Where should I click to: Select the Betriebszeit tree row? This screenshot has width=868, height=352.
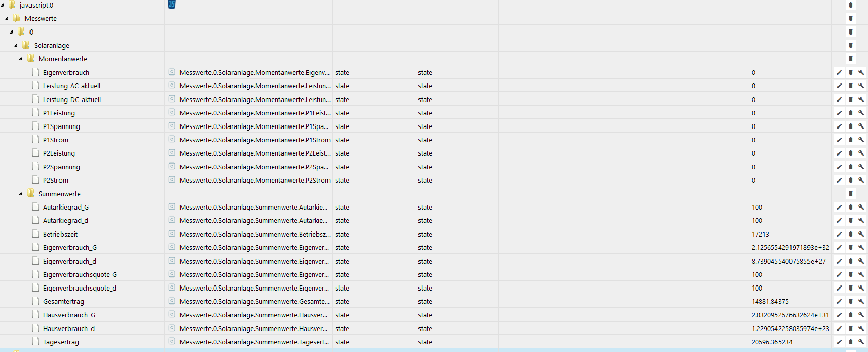click(61, 234)
